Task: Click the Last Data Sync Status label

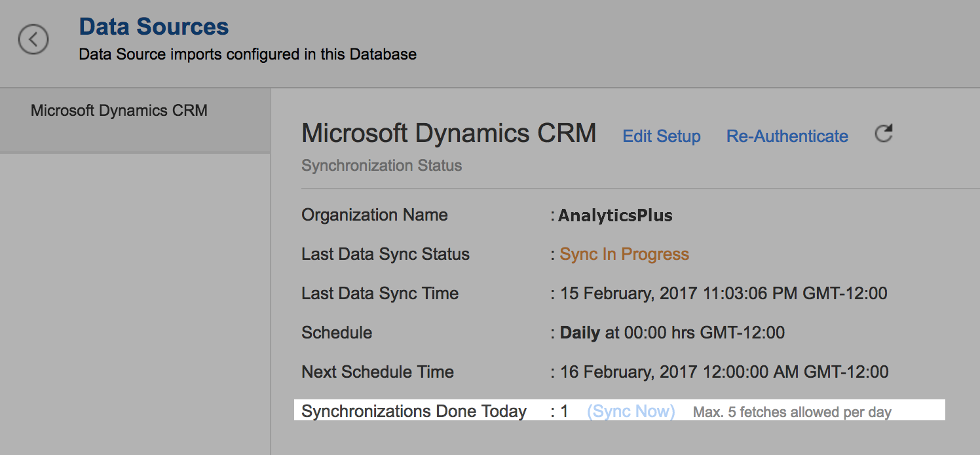Action: [385, 254]
